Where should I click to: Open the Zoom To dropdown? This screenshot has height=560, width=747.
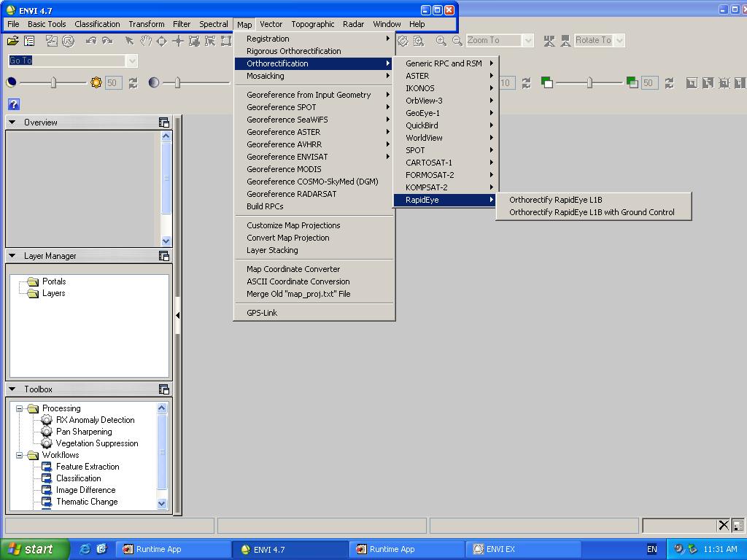(x=528, y=41)
